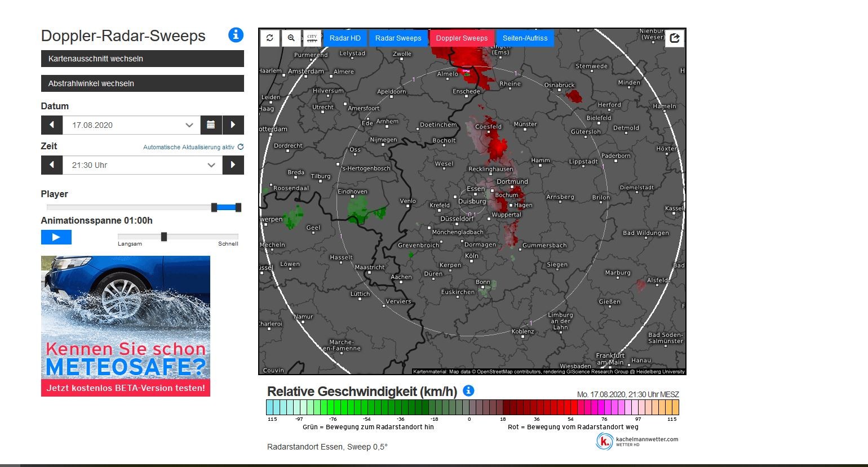Click Essen label on the map

pyautogui.click(x=476, y=189)
